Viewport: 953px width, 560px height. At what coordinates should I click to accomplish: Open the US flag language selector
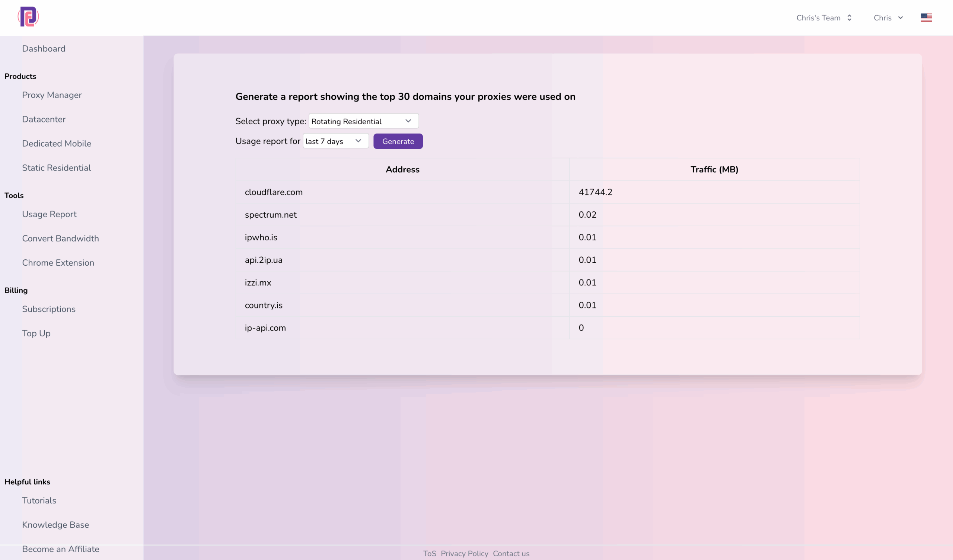point(926,18)
